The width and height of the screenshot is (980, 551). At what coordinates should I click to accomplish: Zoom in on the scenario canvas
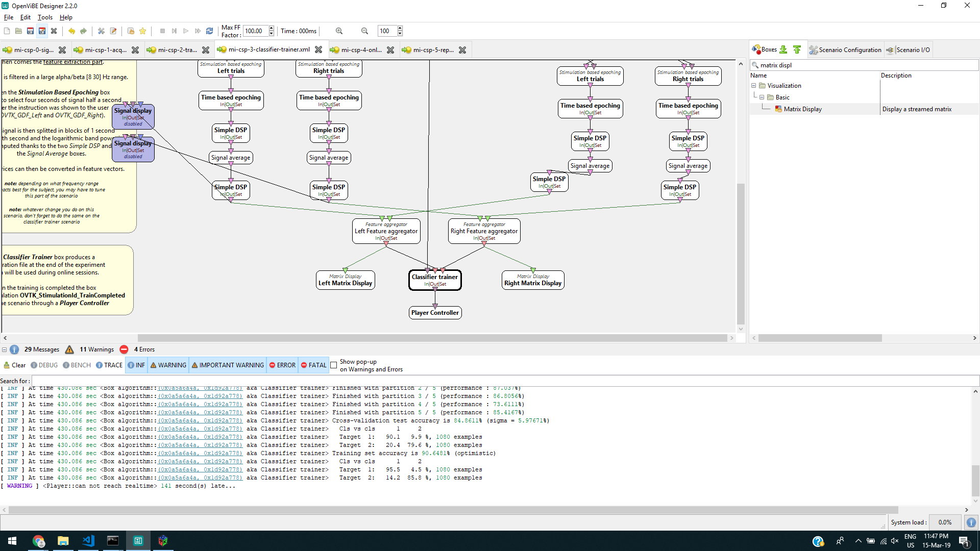[339, 31]
